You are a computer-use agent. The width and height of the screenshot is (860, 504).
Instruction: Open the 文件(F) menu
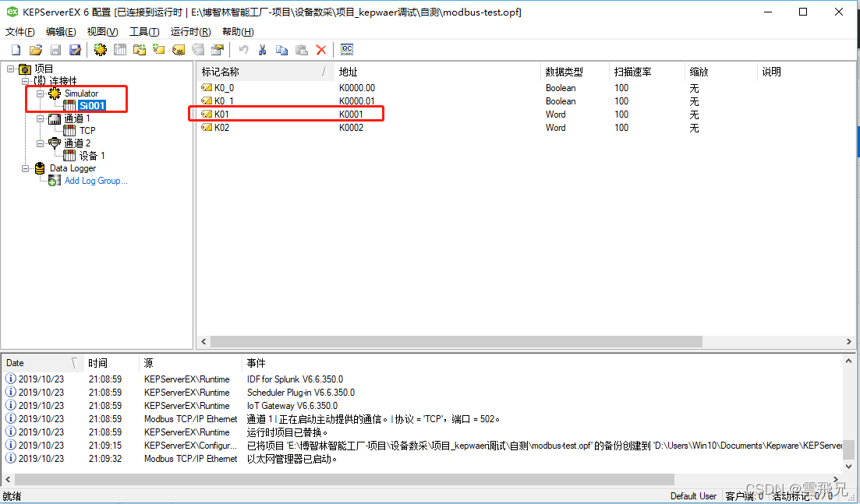pos(19,32)
